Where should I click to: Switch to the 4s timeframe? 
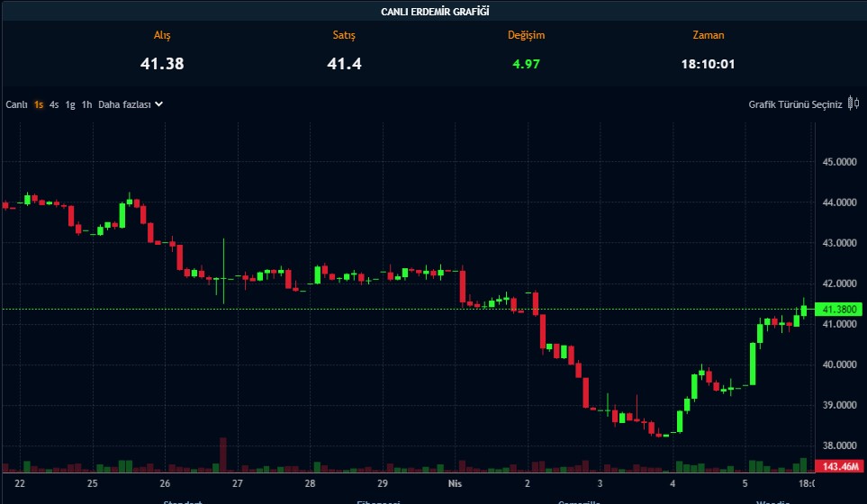[54, 104]
